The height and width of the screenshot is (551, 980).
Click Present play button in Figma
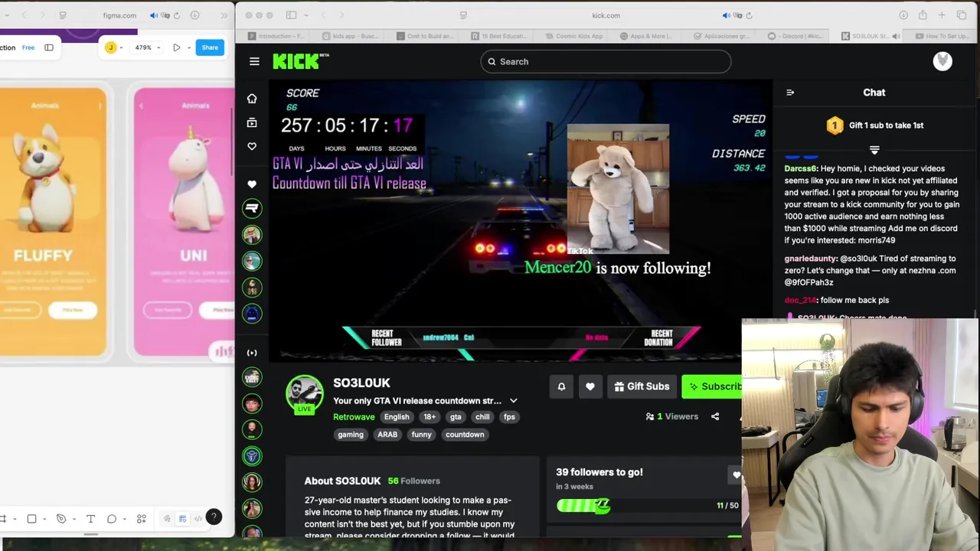point(176,47)
